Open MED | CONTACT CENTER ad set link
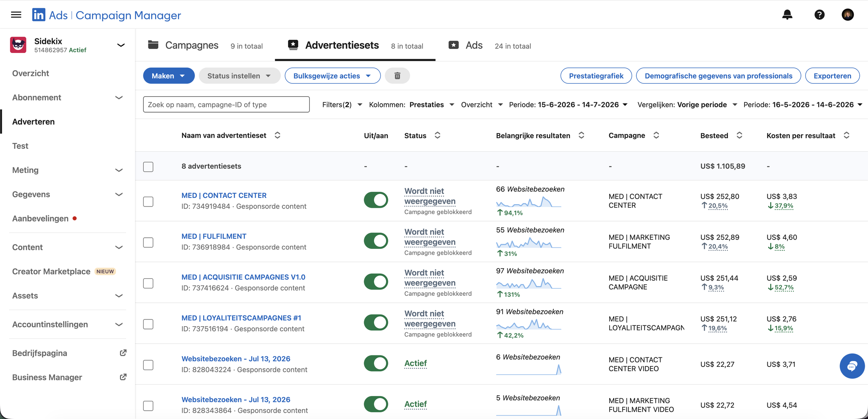 coord(224,195)
